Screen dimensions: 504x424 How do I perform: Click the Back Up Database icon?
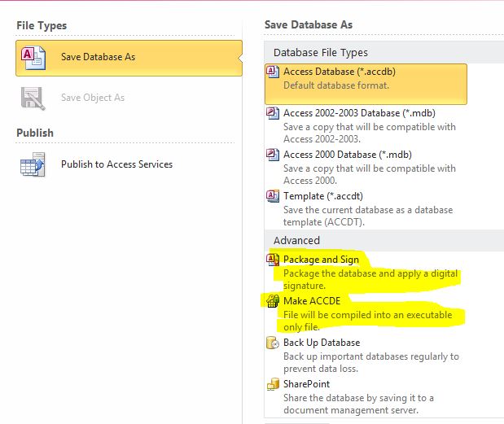coord(273,343)
